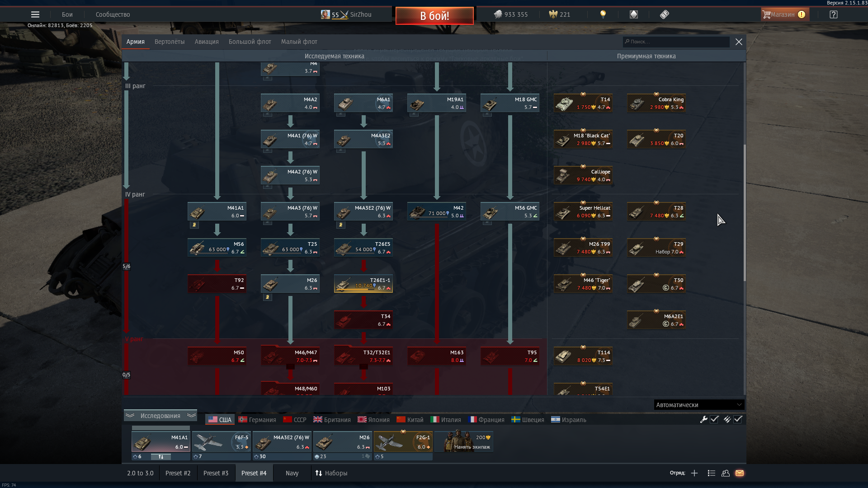868x488 pixels.
Task: Open the Сообщество menu
Action: tap(113, 14)
